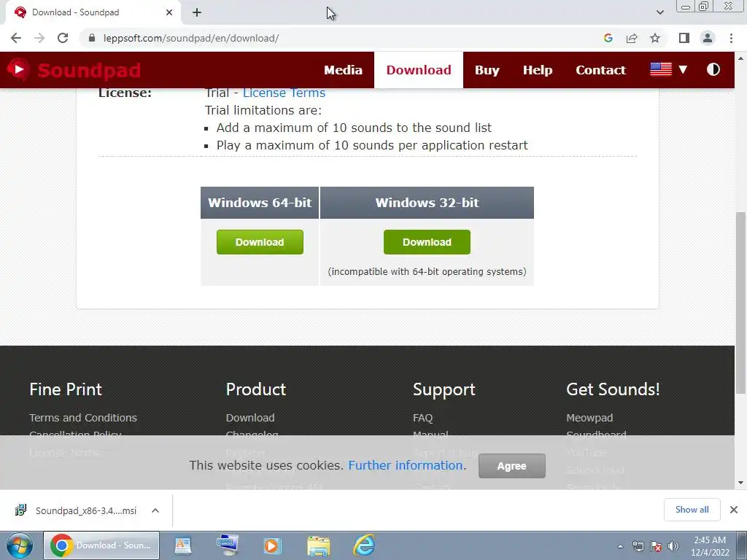This screenshot has height=560, width=747.
Task: Open the Meowpad footer link
Action: coord(589,418)
